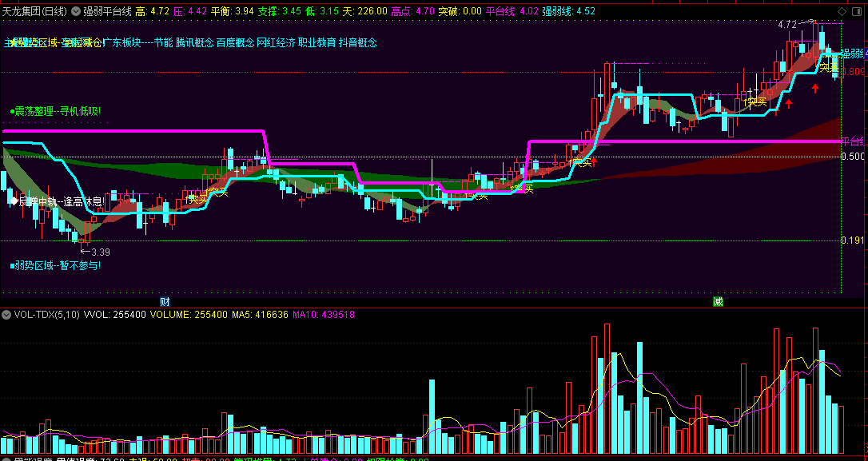The image size is (868, 461).
Task: Click the 0.500 Fibonacci level label
Action: pyautogui.click(x=853, y=157)
